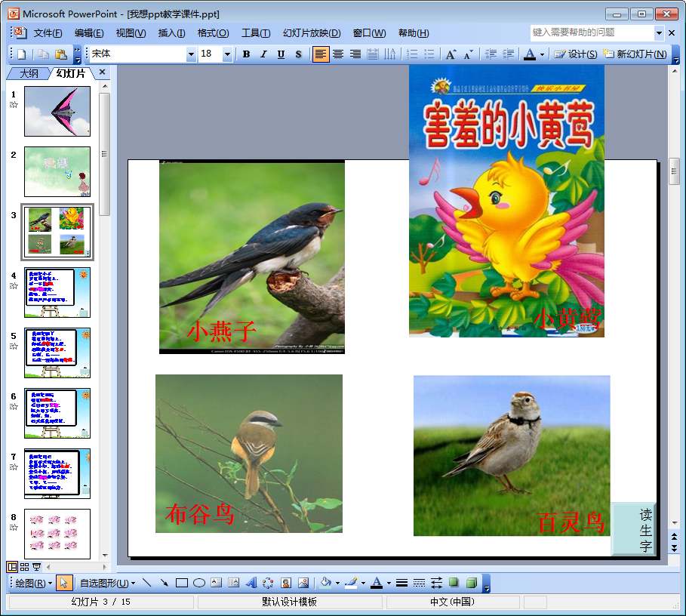
Task: Click the line color brush swatch
Action: [x=352, y=583]
